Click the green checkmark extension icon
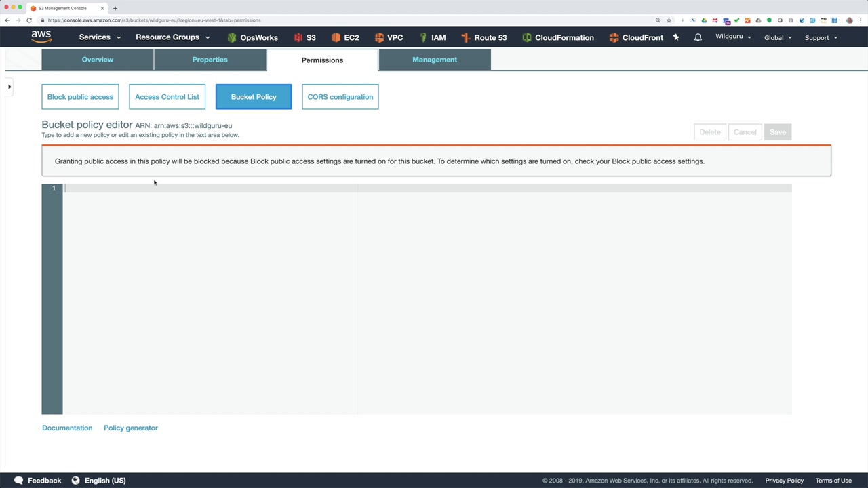 (736, 20)
